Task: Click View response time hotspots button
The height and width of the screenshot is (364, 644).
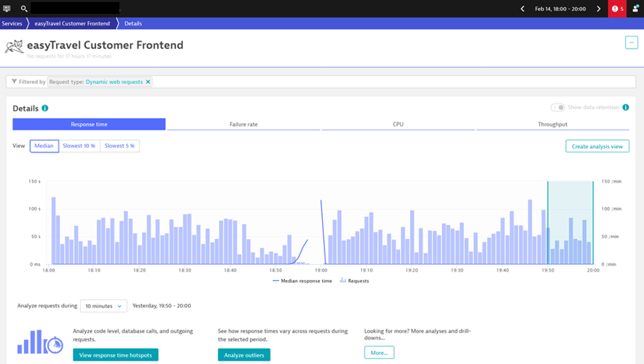Action: point(115,355)
